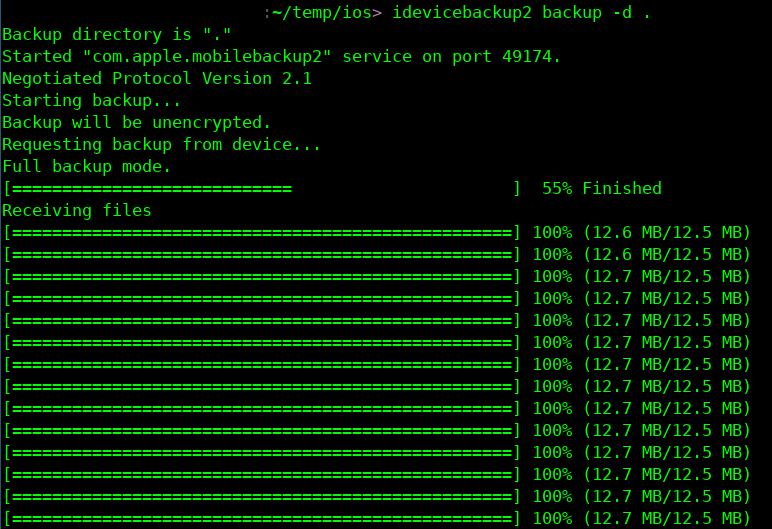Image resolution: width=772 pixels, height=529 pixels.
Task: Click the 'Receiving files' heading line
Action: pos(77,210)
